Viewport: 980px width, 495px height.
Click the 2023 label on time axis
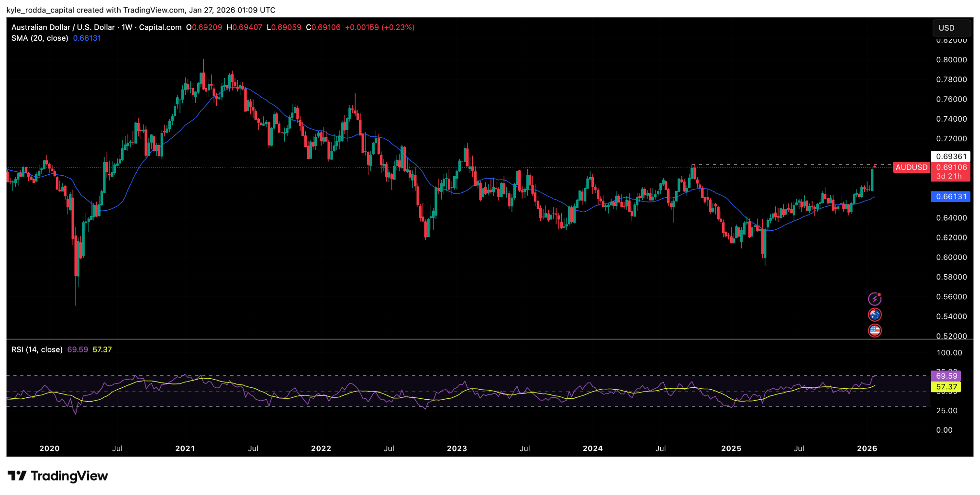(457, 449)
